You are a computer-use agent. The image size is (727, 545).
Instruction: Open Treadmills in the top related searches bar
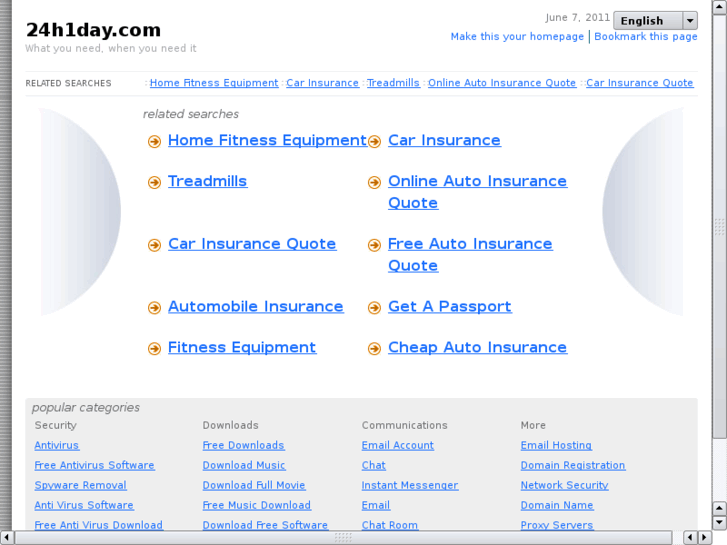coord(393,83)
